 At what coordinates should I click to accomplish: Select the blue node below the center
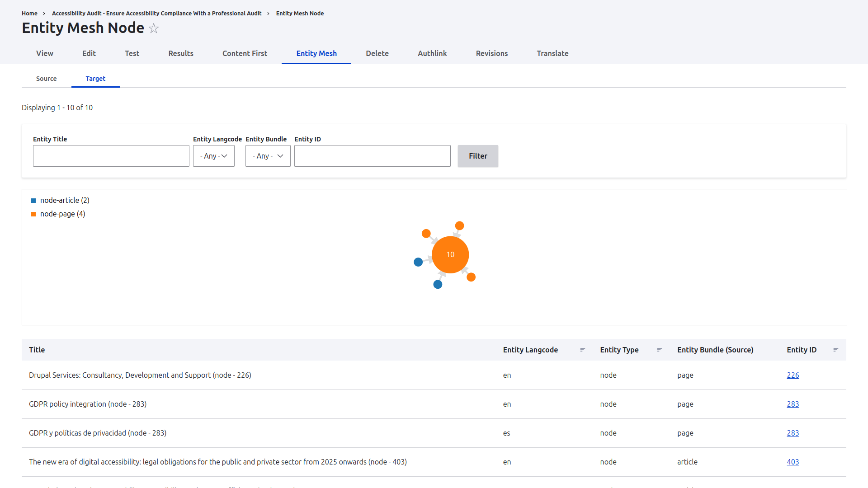(x=438, y=284)
